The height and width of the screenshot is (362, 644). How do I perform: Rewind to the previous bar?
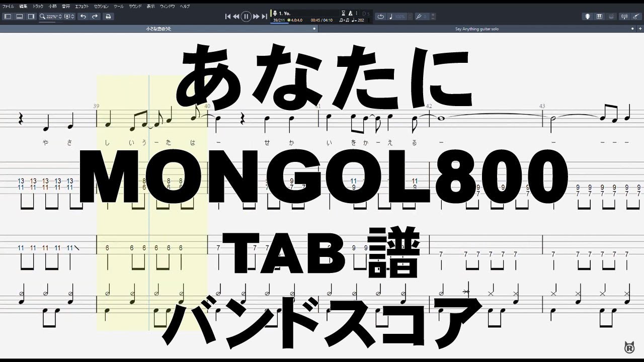235,17
